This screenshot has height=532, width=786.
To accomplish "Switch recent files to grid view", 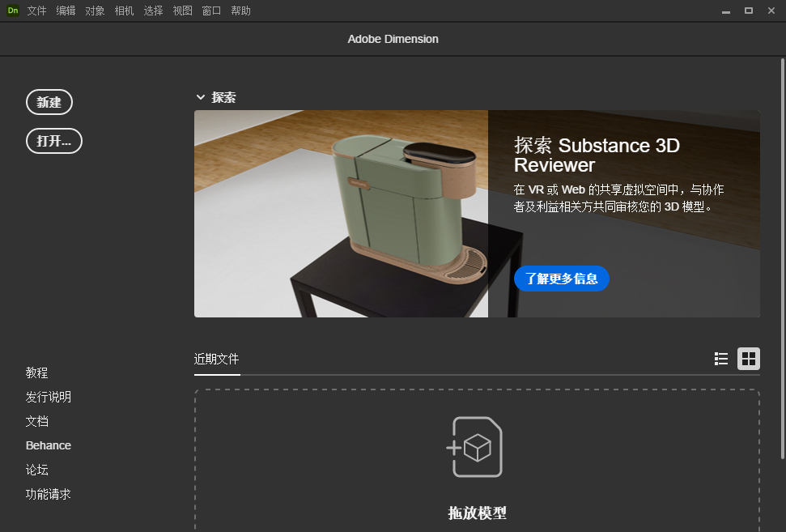I will pos(748,358).
